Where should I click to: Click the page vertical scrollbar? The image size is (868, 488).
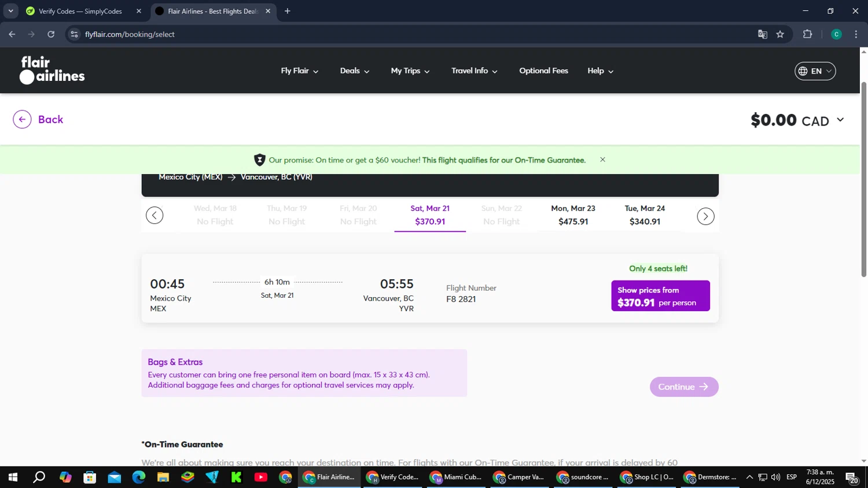tap(864, 179)
